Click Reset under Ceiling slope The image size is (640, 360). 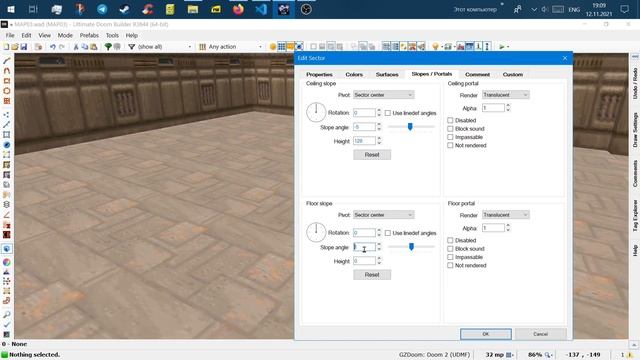pos(372,155)
